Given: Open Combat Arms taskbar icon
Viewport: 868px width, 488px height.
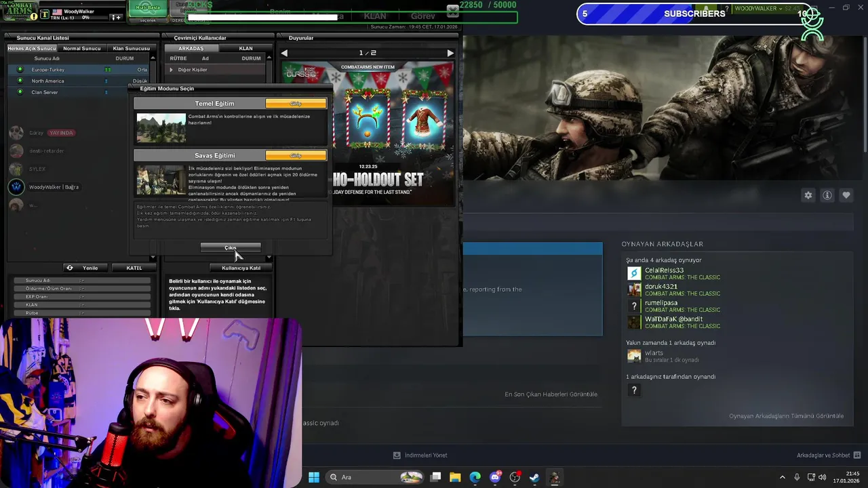Looking at the screenshot, I should point(554,477).
